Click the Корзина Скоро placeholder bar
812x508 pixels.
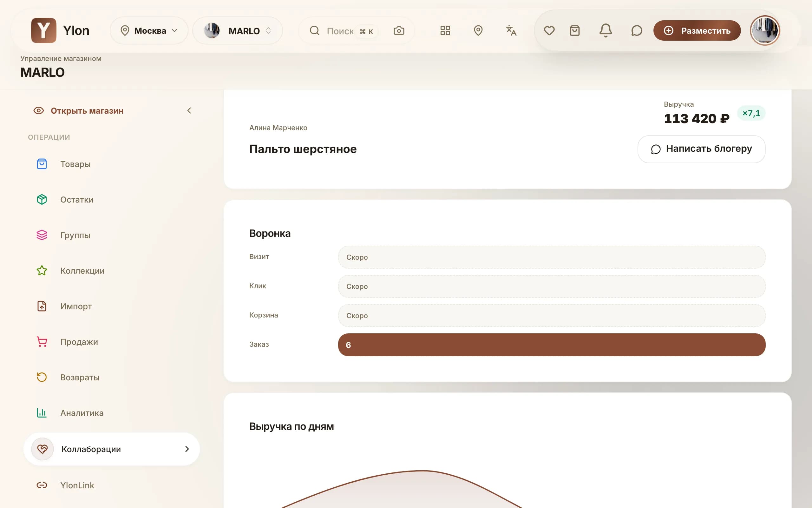(x=552, y=316)
